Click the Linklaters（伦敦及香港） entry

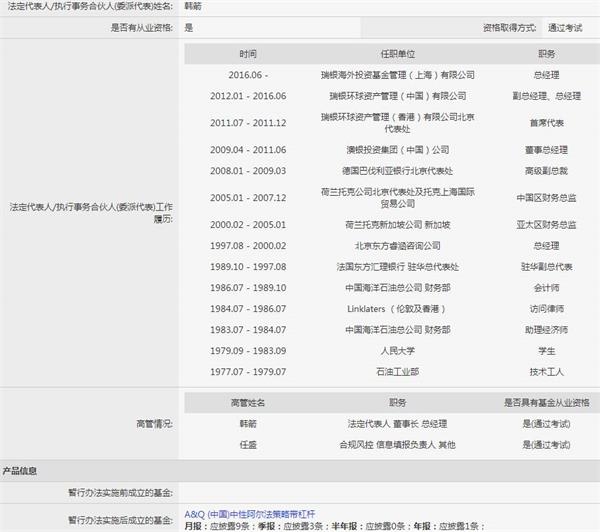coord(397,308)
